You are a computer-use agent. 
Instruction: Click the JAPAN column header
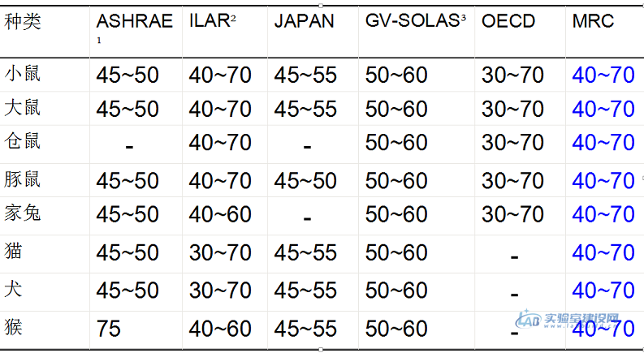pyautogui.click(x=305, y=21)
